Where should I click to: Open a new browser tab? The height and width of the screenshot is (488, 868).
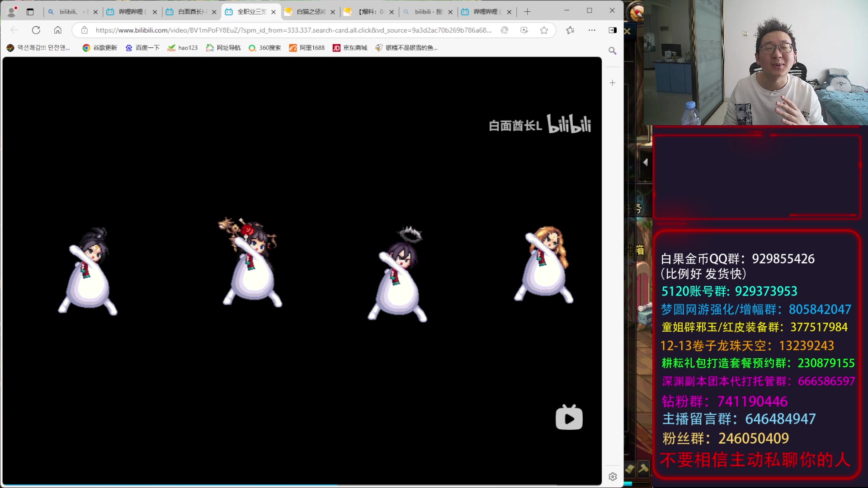click(x=527, y=12)
